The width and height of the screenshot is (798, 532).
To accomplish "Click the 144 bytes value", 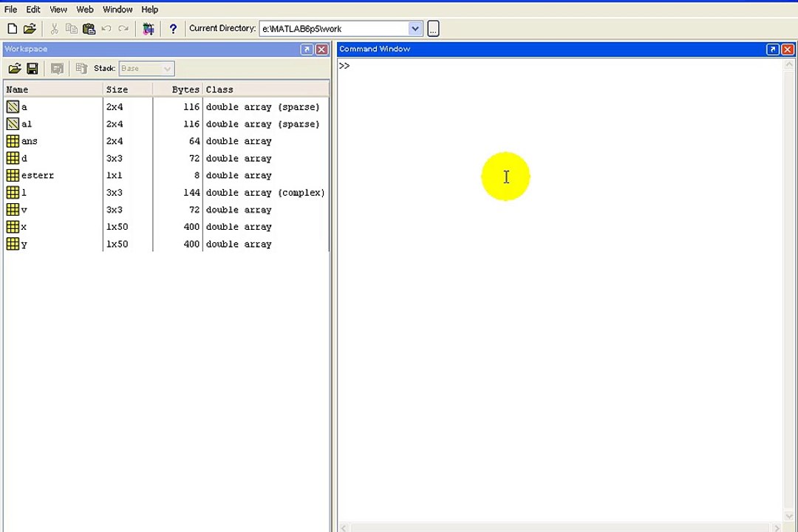I will coord(191,192).
